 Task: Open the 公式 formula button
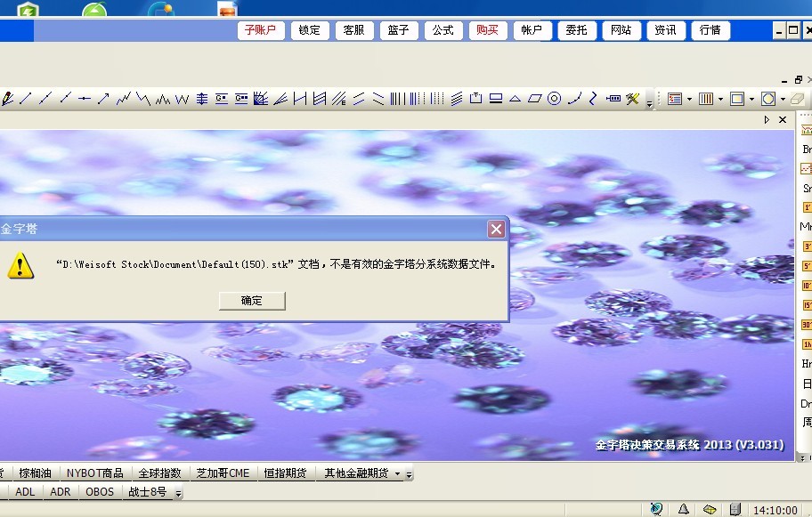click(x=443, y=30)
